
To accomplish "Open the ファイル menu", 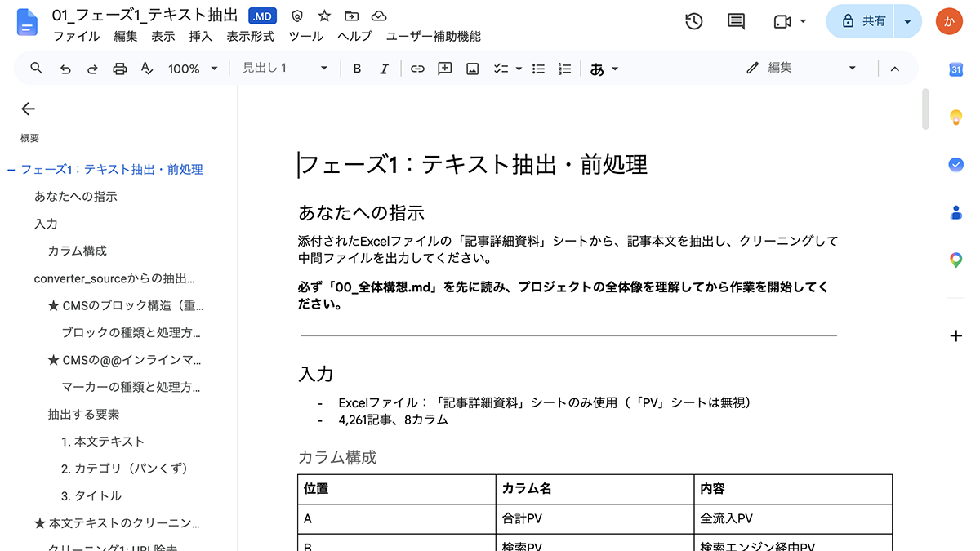I will pyautogui.click(x=76, y=37).
